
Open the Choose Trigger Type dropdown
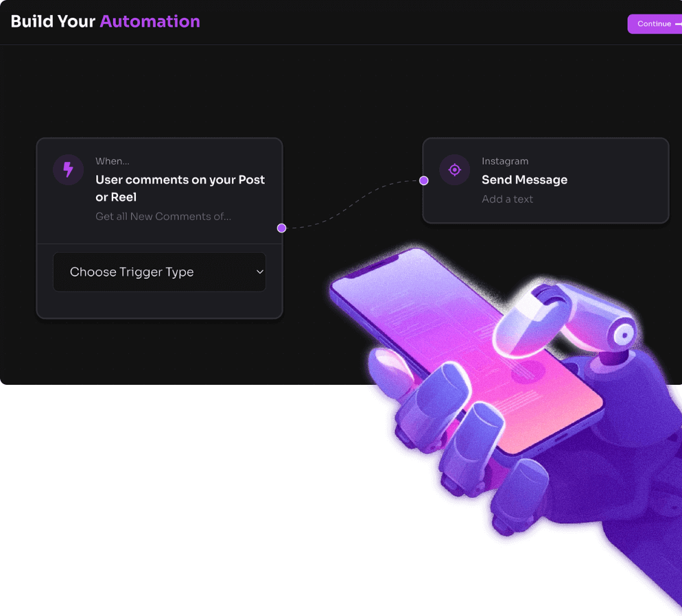click(x=159, y=272)
